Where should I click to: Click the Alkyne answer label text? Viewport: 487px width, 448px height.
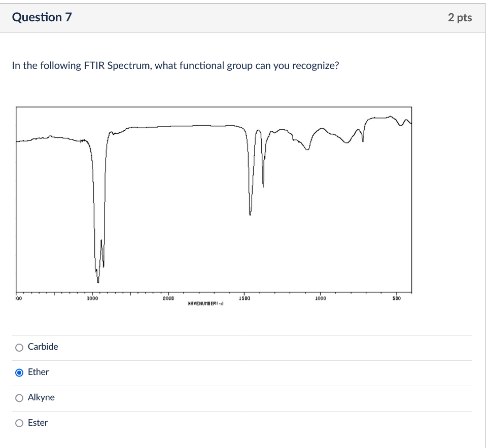(x=42, y=397)
